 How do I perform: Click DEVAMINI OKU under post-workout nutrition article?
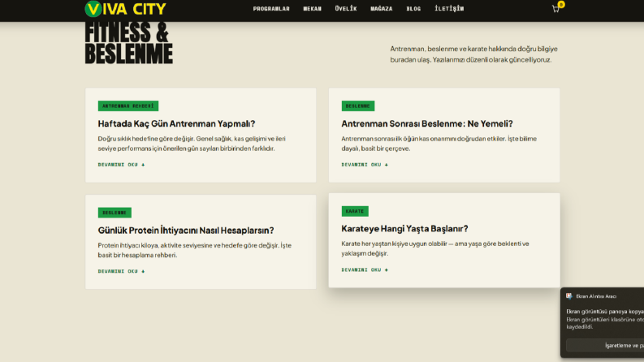pyautogui.click(x=365, y=165)
